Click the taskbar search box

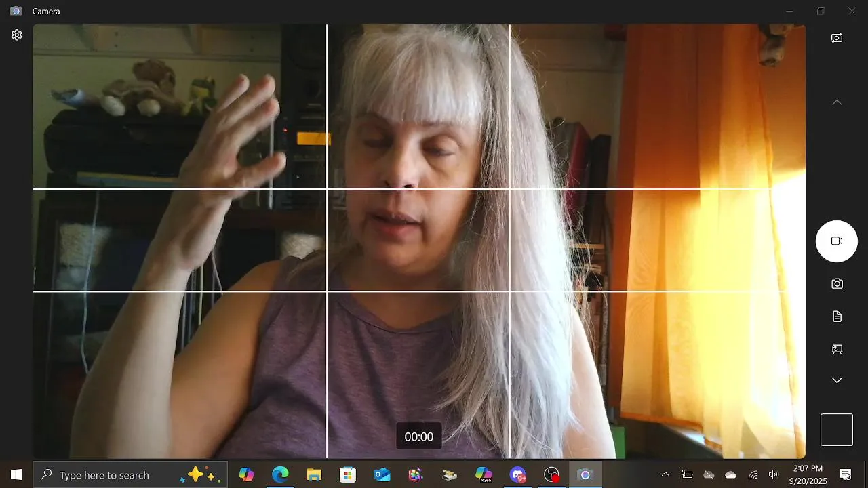[130, 475]
